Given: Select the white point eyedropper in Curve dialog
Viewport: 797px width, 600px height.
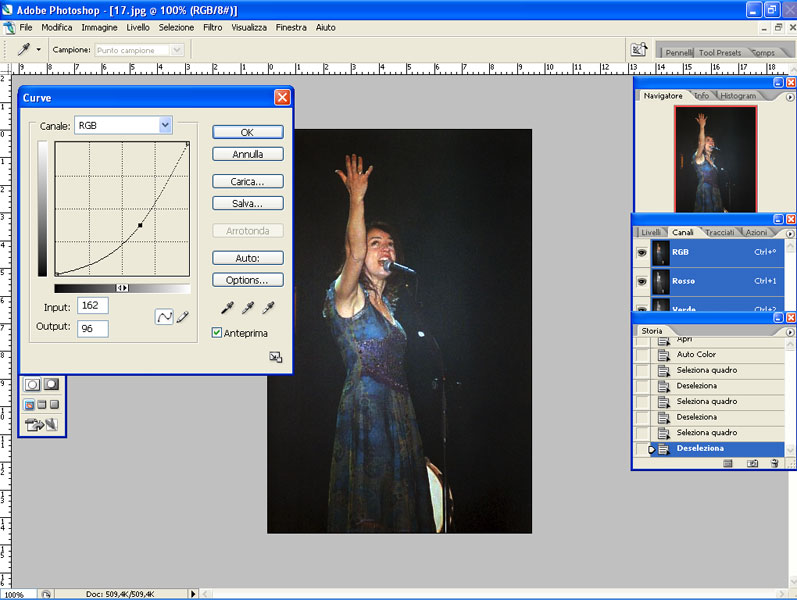Looking at the screenshot, I should (x=267, y=309).
